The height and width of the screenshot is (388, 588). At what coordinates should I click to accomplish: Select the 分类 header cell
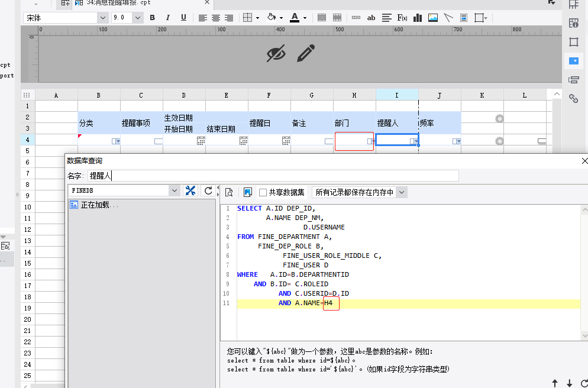99,123
